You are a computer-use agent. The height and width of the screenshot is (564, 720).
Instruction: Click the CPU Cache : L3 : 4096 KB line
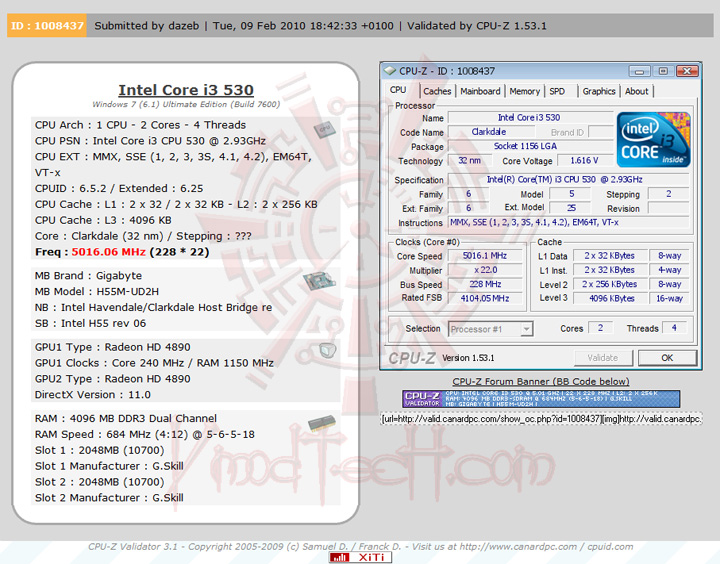(x=103, y=220)
